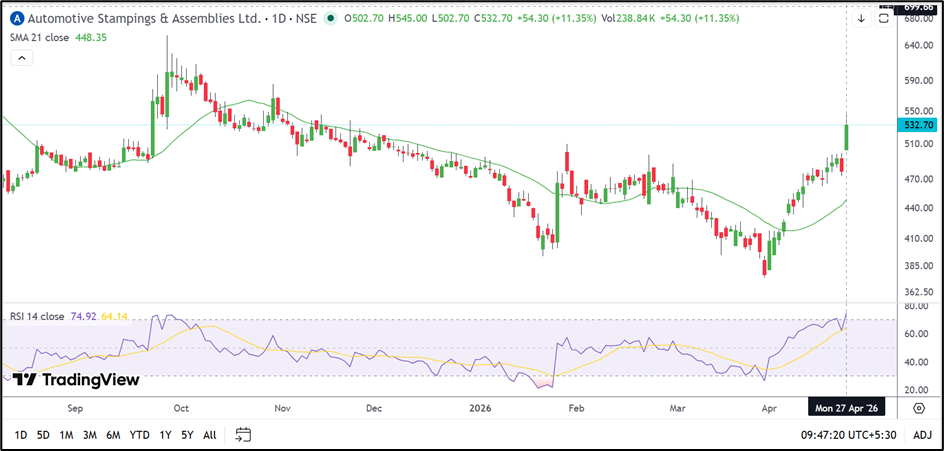This screenshot has width=944, height=451.
Task: Select the 1D time range
Action: click(x=19, y=435)
